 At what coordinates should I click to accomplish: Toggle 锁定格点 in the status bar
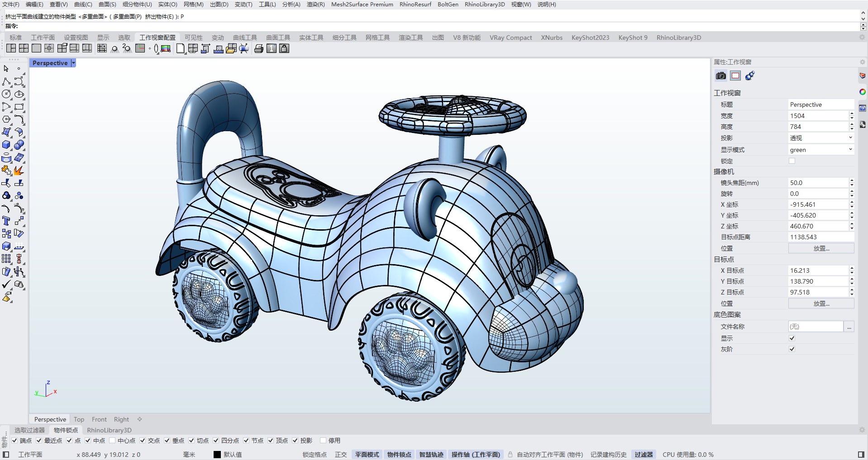point(315,455)
